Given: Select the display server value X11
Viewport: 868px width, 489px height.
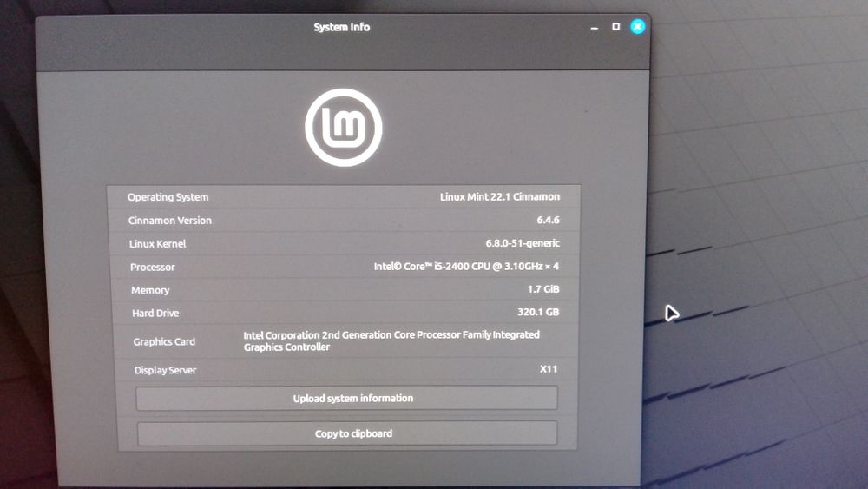Looking at the screenshot, I should 549,369.
